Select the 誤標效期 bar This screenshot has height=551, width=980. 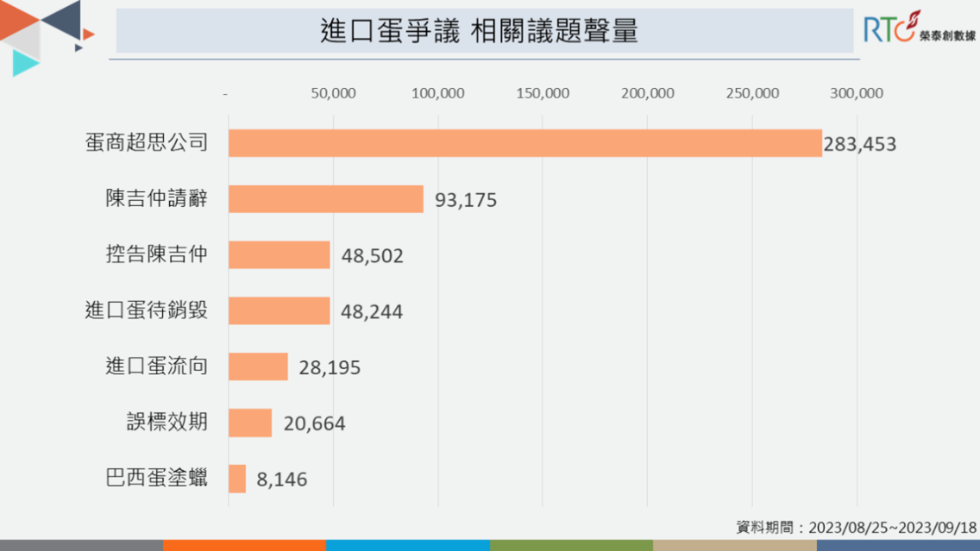pos(249,423)
